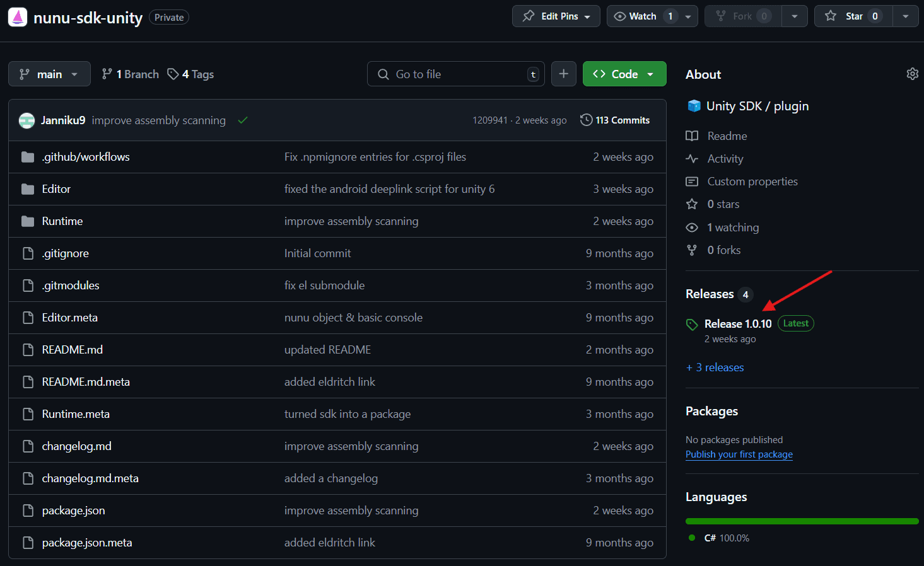The width and height of the screenshot is (924, 566).
Task: Click the commits history clock icon
Action: click(x=586, y=120)
